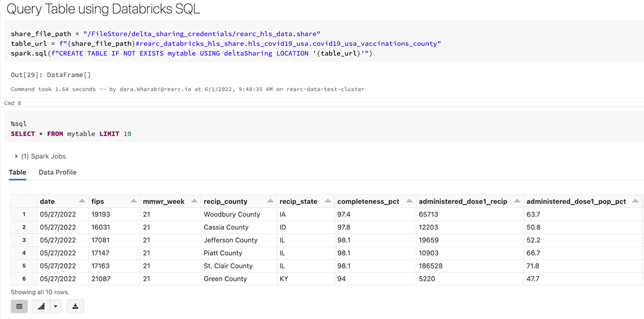Image resolution: width=644 pixels, height=319 pixels.
Task: Sort by administered_dose1_recip column arrow
Action: tap(517, 201)
